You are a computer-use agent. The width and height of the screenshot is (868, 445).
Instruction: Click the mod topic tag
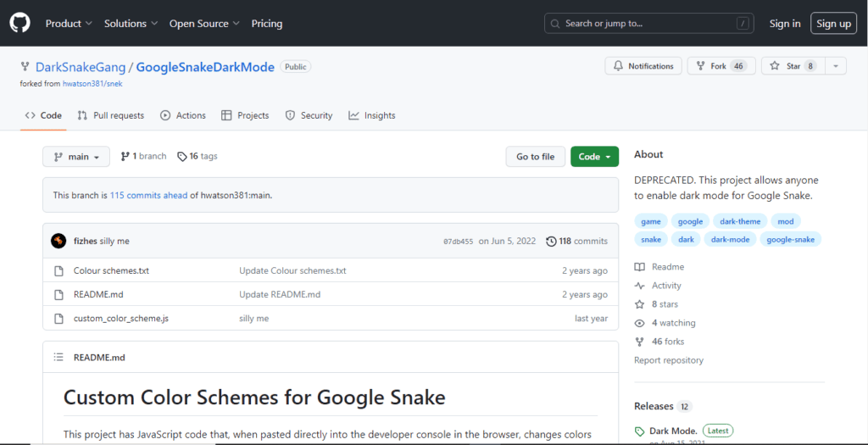click(x=786, y=221)
